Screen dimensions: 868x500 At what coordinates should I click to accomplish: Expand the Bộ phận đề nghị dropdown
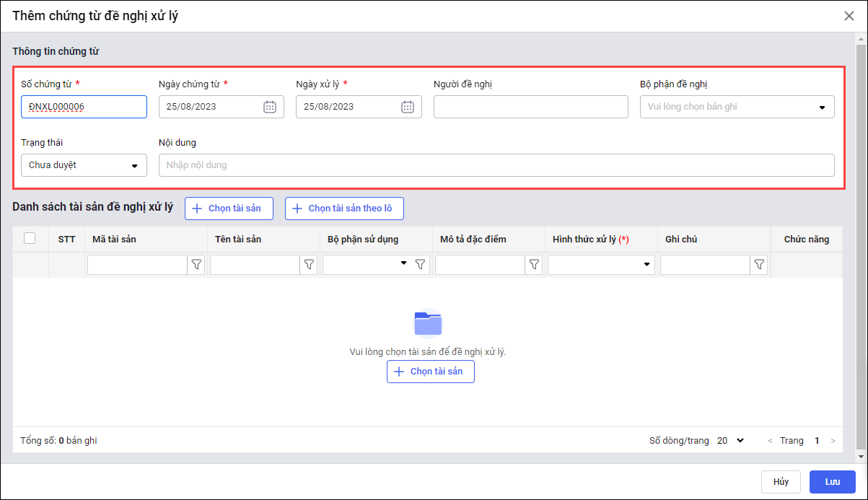click(x=821, y=108)
